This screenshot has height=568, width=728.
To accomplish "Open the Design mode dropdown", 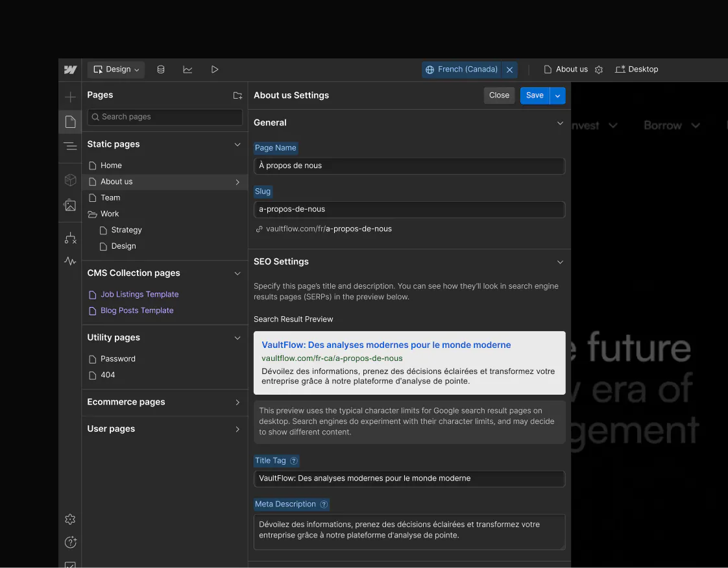I will [116, 69].
